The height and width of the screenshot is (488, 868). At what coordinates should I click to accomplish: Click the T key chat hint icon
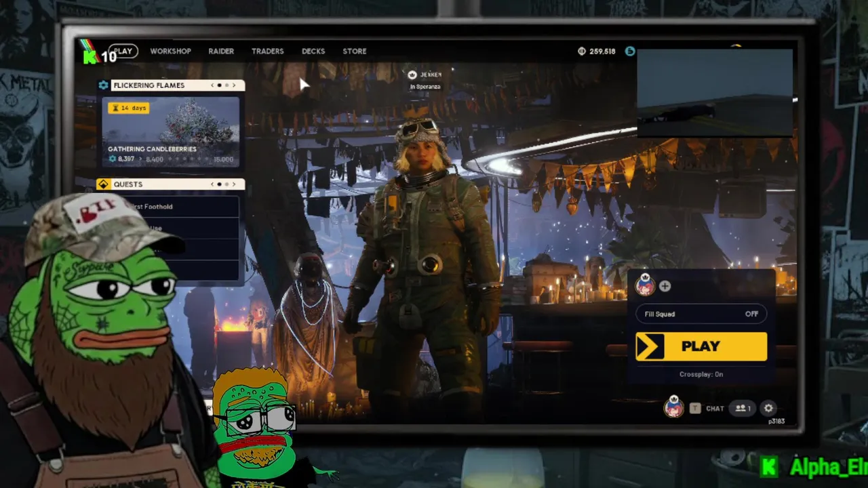695,408
